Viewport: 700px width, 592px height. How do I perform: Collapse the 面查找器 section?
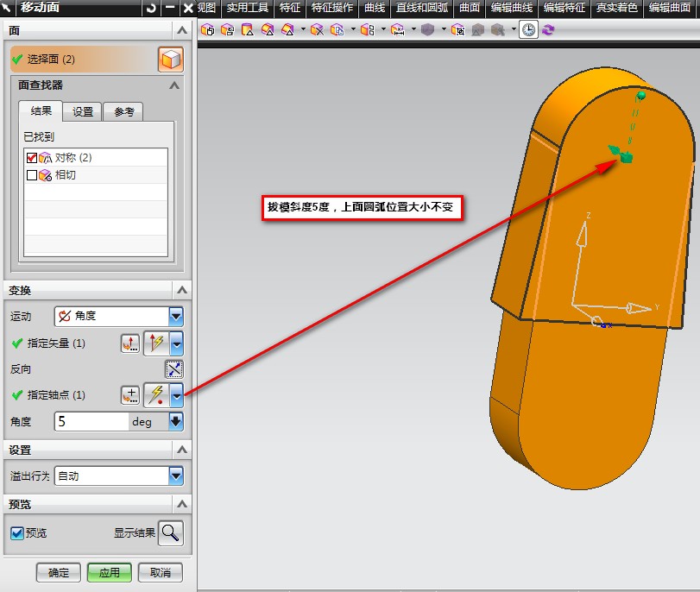tap(174, 85)
